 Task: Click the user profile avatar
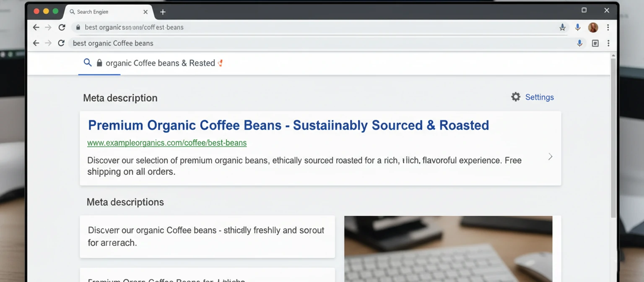[x=593, y=27]
